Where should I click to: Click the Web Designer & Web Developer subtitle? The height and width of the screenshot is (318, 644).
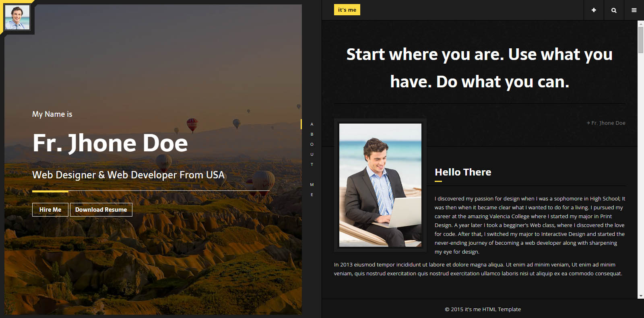pyautogui.click(x=128, y=175)
